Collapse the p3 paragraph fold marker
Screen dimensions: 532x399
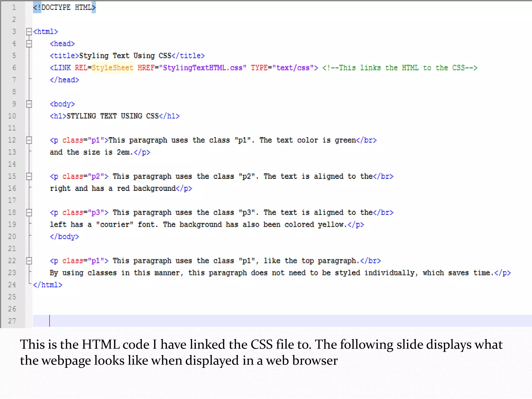pyautogui.click(x=29, y=212)
